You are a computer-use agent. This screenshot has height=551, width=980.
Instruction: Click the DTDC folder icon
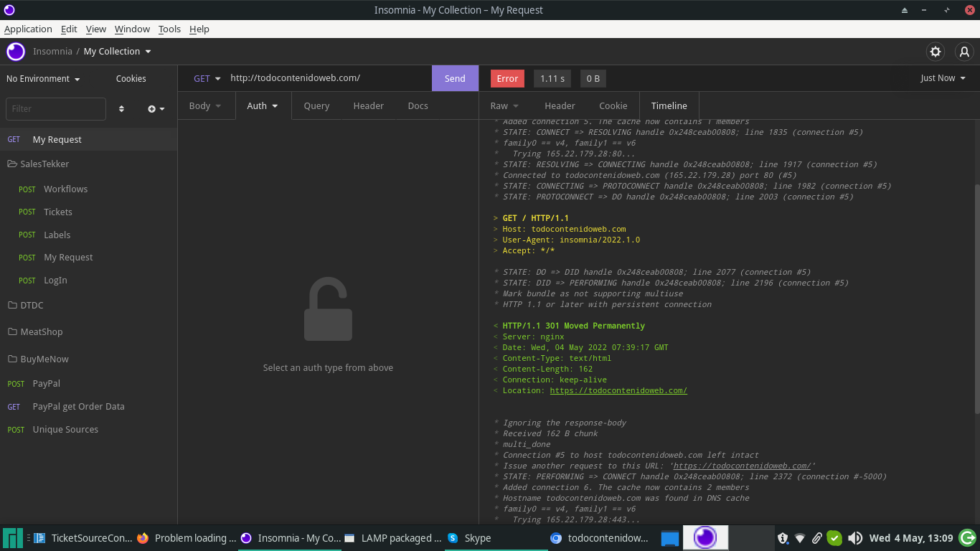[x=12, y=305]
